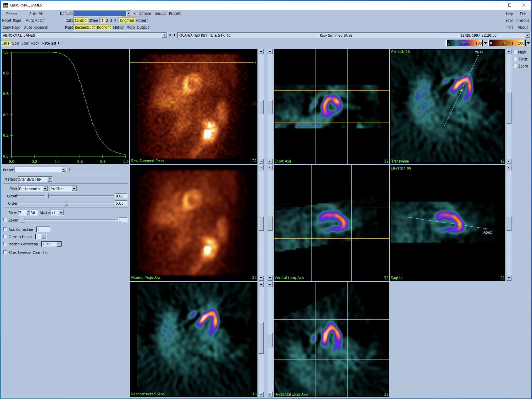Open the Method dropdown showing Standard FBP
This screenshot has height=399, width=532.
coord(49,179)
